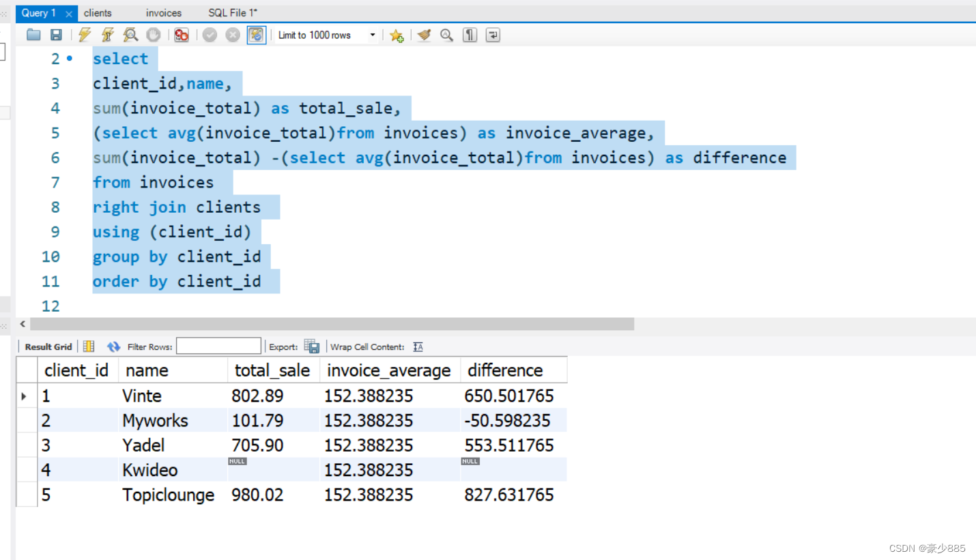Save the query snippet using the star icon
This screenshot has width=976, height=560.
(x=397, y=35)
